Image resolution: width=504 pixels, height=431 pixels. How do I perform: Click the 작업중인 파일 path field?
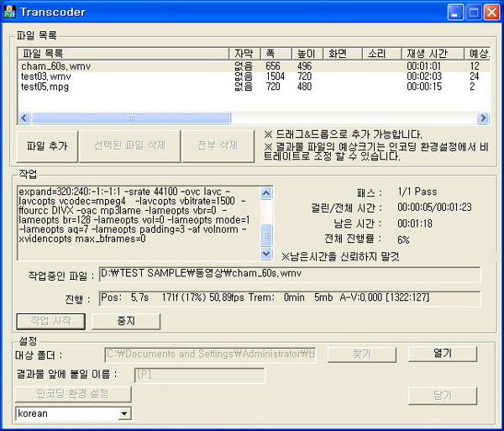(290, 275)
